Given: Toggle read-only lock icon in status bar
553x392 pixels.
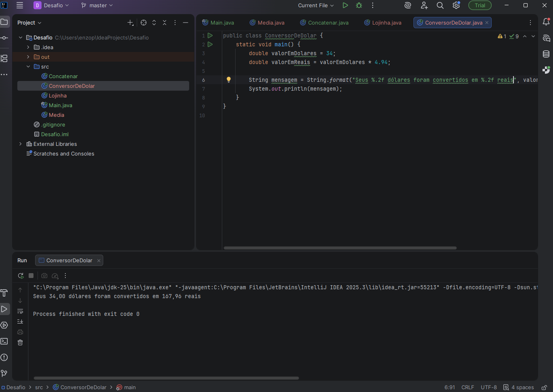Looking at the screenshot, I should 544,387.
